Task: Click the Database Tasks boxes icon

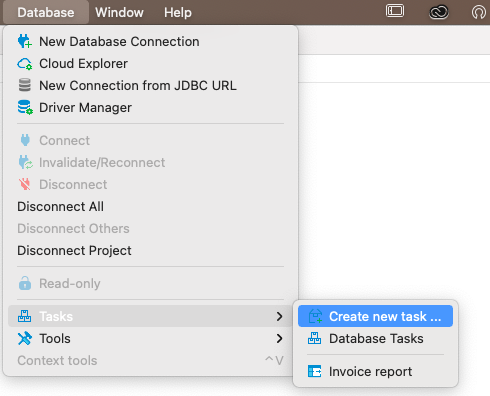Action: (x=314, y=338)
